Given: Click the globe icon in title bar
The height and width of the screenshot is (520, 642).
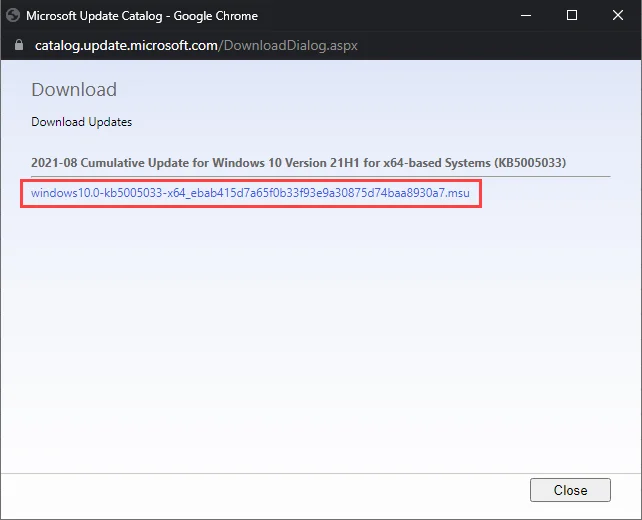Looking at the screenshot, I should (13, 16).
